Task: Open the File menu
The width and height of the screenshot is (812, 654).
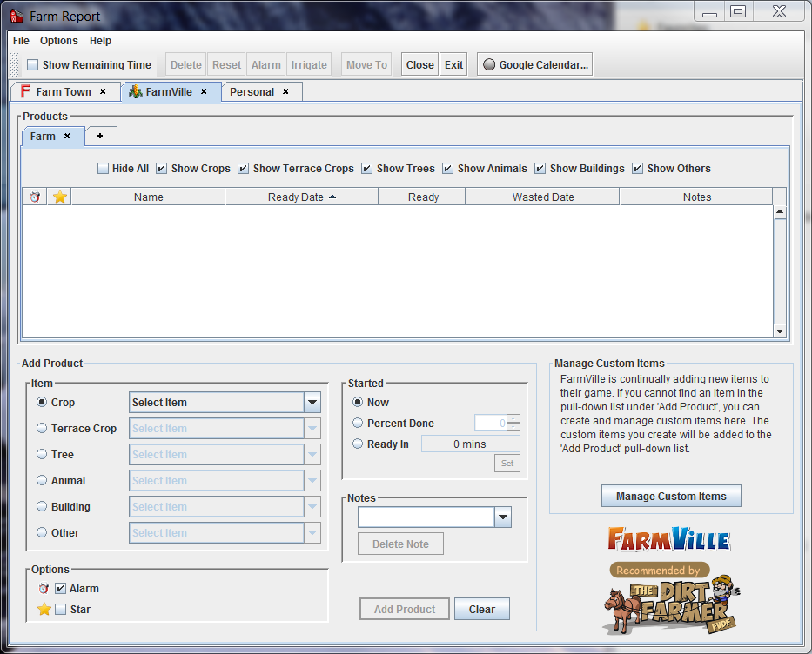Action: 21,40
